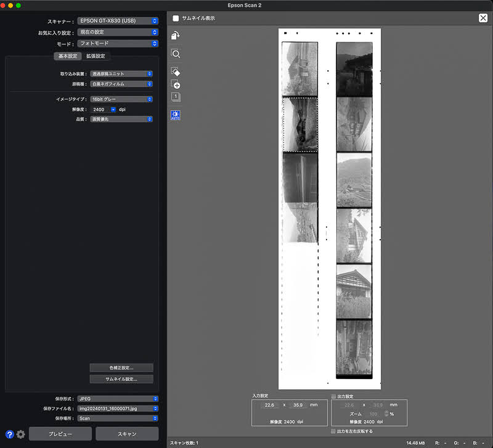Click the green fullscreen button
This screenshot has height=448, width=493.
point(18,6)
